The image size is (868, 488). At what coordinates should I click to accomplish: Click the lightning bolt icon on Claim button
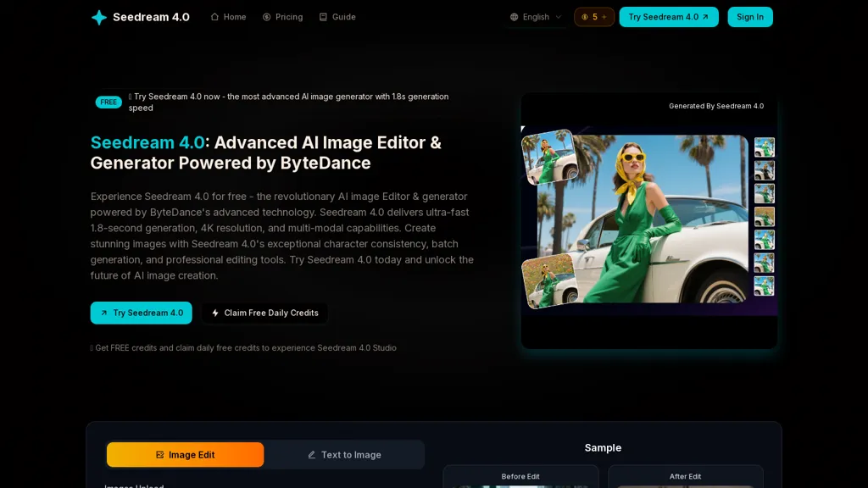click(x=215, y=313)
